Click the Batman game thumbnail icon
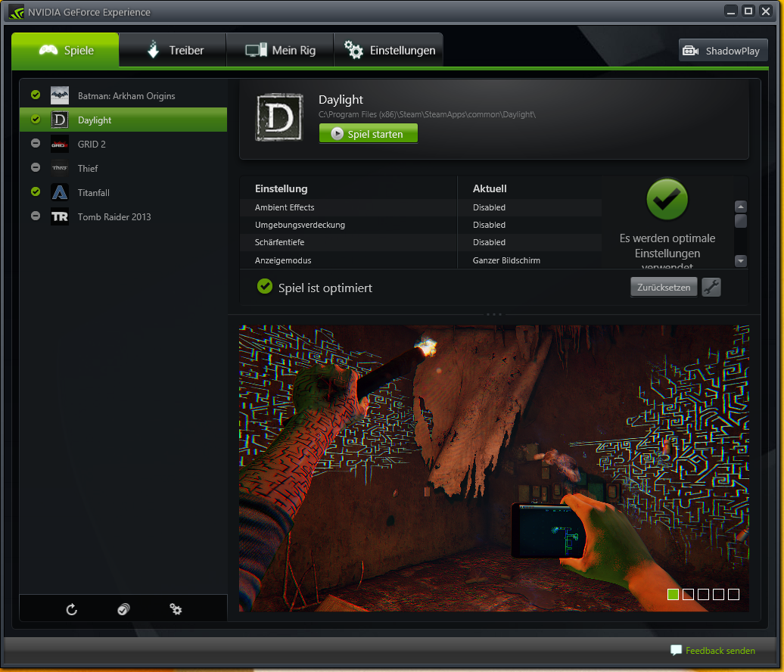Screen dimensions: 784x672 (60, 95)
